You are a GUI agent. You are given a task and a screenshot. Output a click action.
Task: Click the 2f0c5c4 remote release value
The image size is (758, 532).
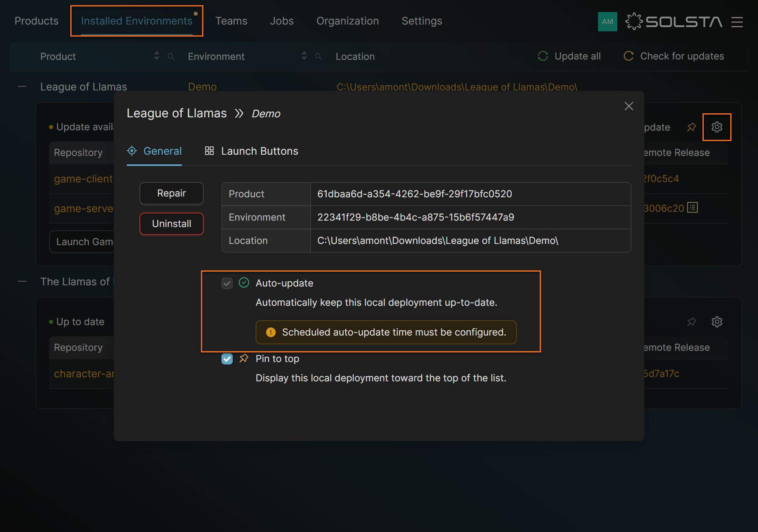[662, 179]
